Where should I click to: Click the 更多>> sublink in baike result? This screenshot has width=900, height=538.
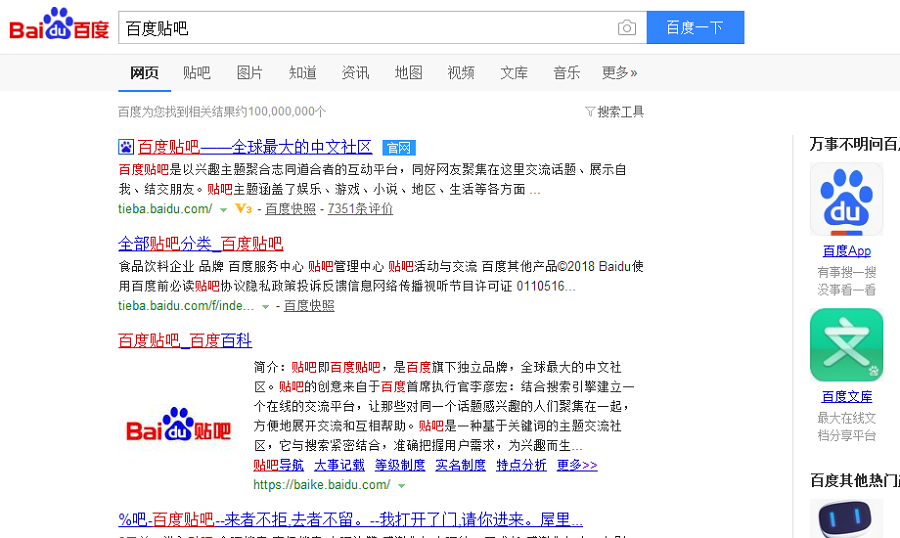point(577,465)
